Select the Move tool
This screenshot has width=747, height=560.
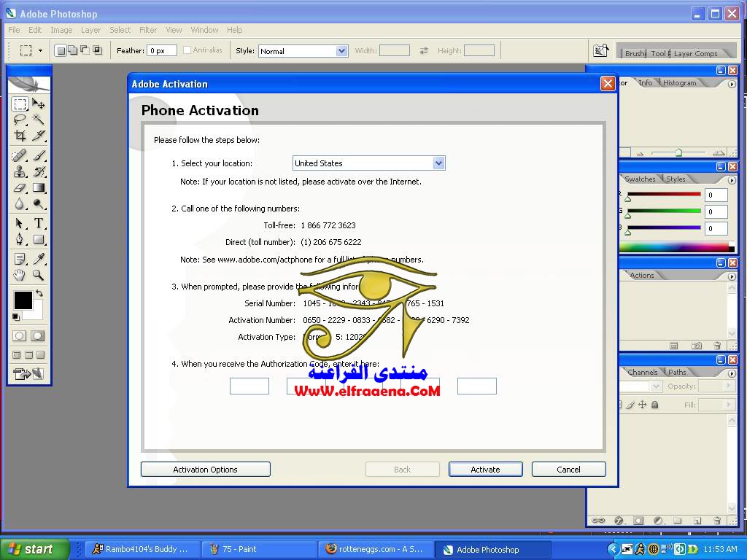(39, 104)
